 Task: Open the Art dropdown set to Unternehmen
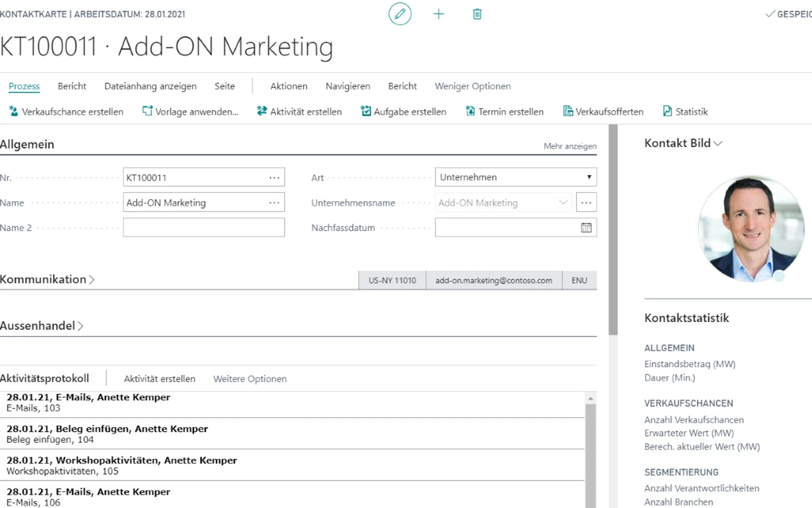(x=516, y=177)
